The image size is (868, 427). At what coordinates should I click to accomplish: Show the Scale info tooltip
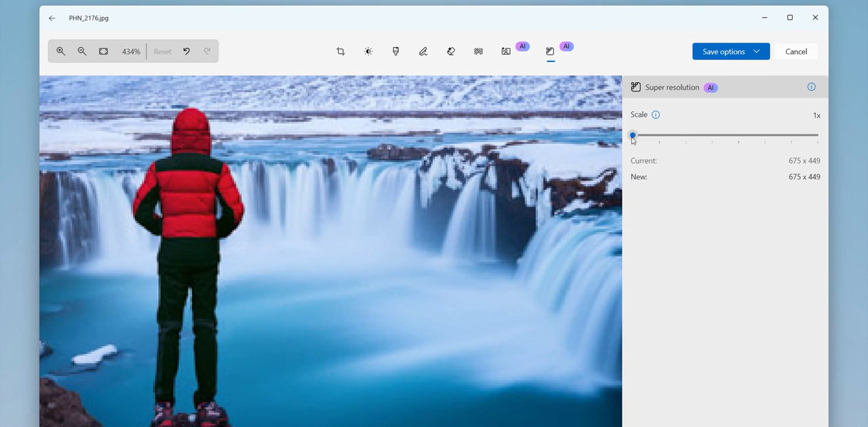coord(656,115)
